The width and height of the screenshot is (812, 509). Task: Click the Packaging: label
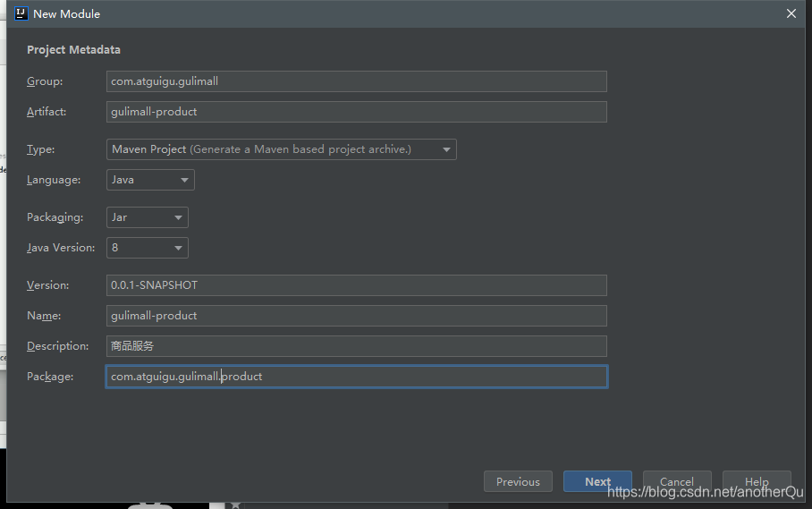55,217
